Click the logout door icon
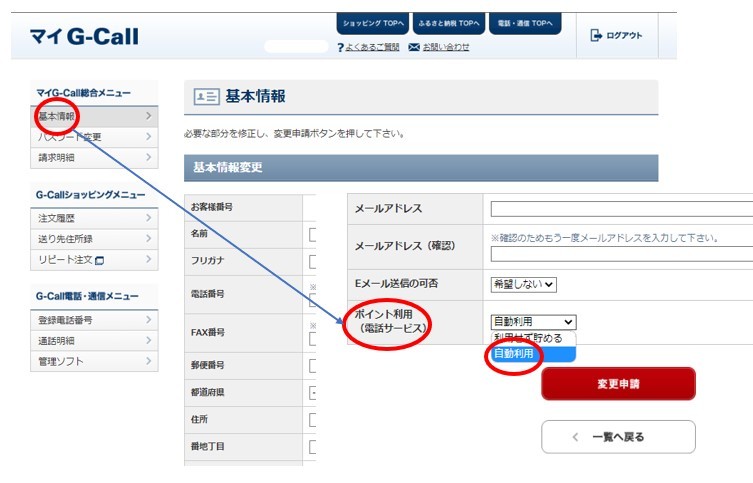This screenshot has height=483, width=753. pos(596,35)
